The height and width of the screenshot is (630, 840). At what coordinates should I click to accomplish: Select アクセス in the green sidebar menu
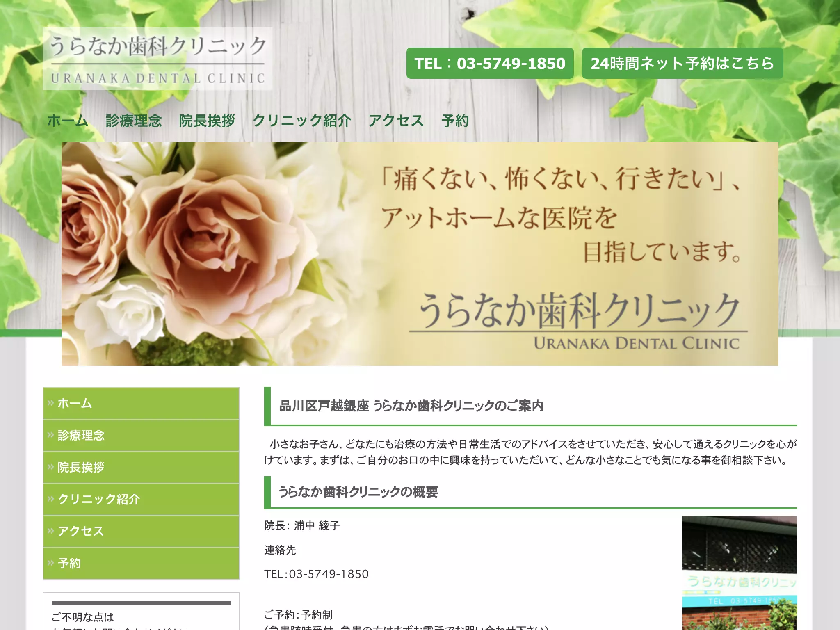click(141, 531)
